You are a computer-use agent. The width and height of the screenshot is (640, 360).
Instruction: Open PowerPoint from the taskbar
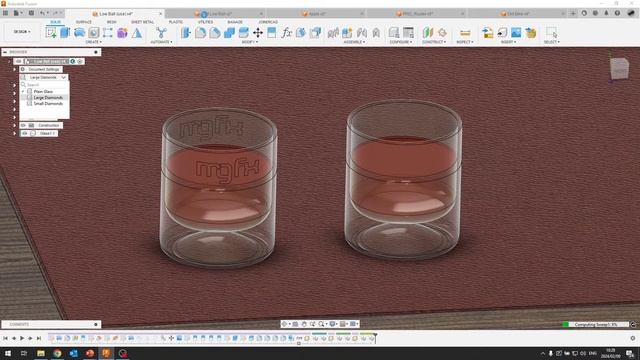[90, 353]
